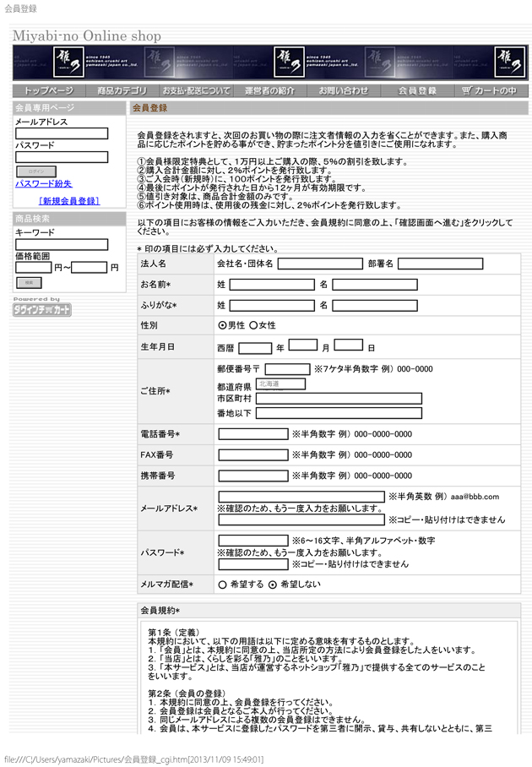532x767 pixels.
Task: Click the sidebar パスワード login field
Action: point(62,157)
